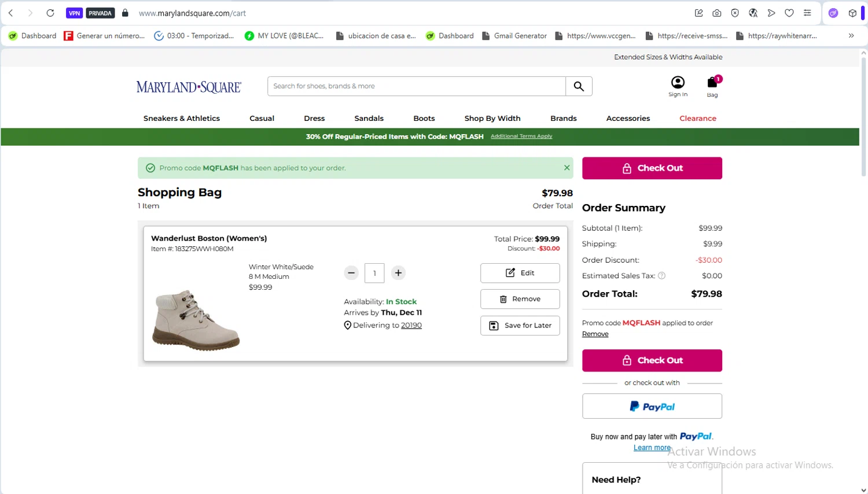
Task: Open first Dashboard bookmark
Action: coord(32,36)
